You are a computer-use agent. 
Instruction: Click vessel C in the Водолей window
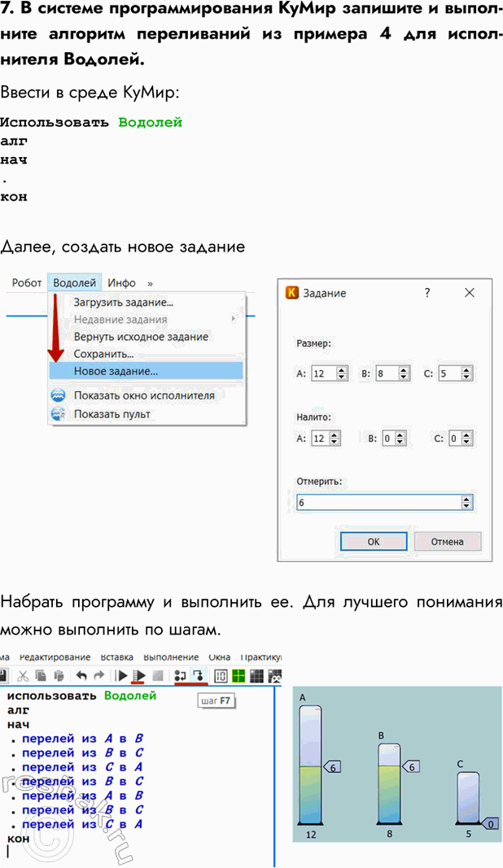tap(468, 798)
